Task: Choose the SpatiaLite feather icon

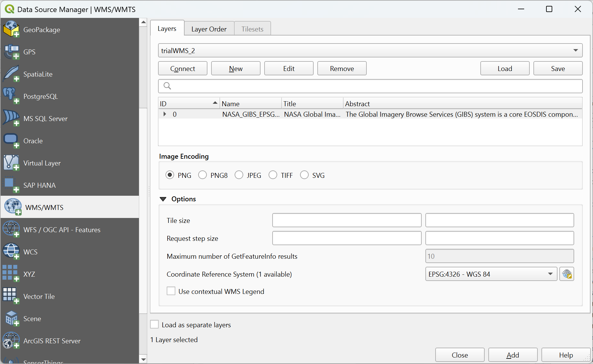Action: pyautogui.click(x=11, y=74)
